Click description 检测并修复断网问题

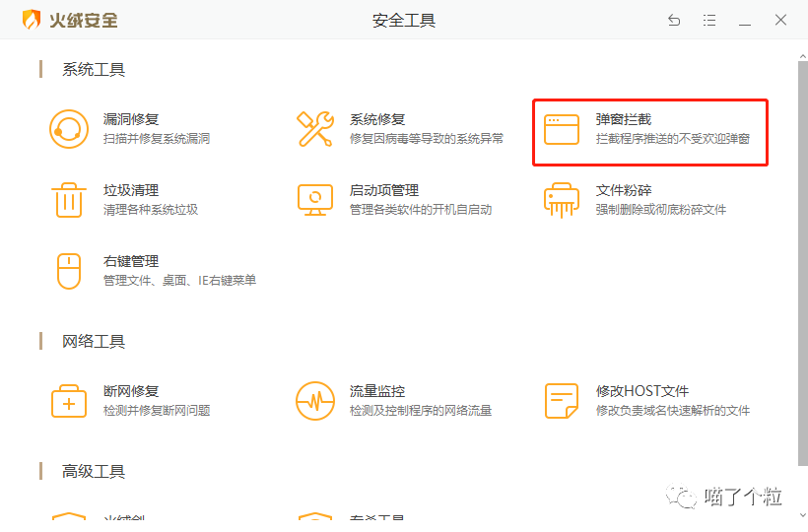[157, 411]
